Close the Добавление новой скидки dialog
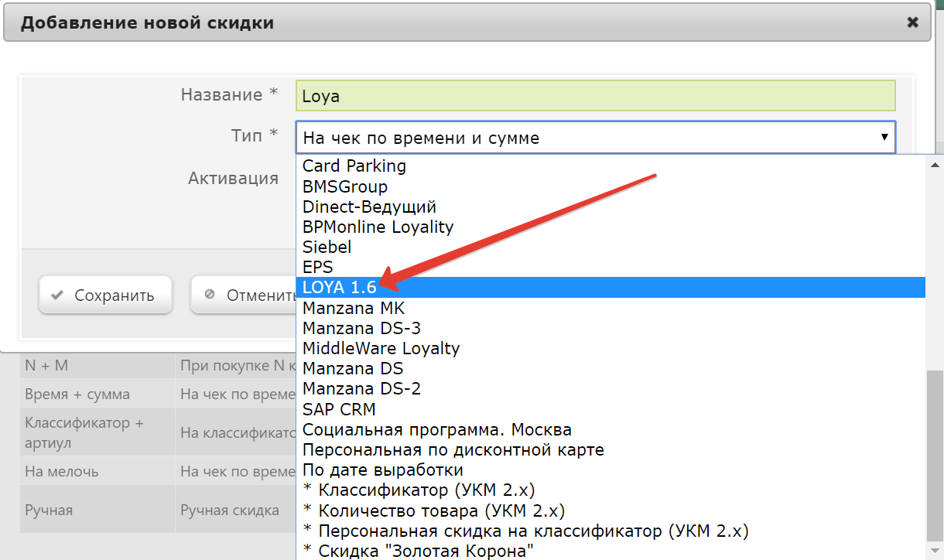This screenshot has height=560, width=944. coord(912,22)
